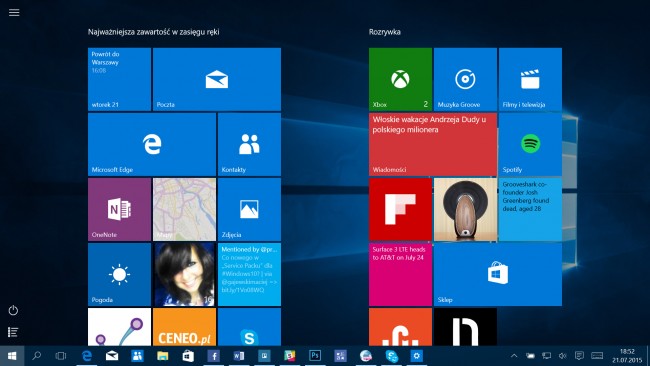Open the Grooveshark co-founder news tile
Viewport: 650px width, 366px height.
[x=530, y=209]
